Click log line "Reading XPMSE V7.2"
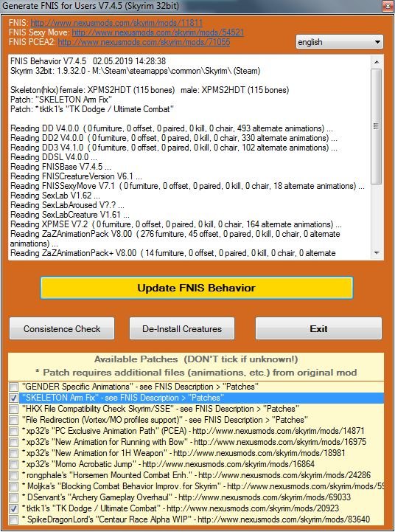This screenshot has width=395, height=532. pyautogui.click(x=176, y=224)
